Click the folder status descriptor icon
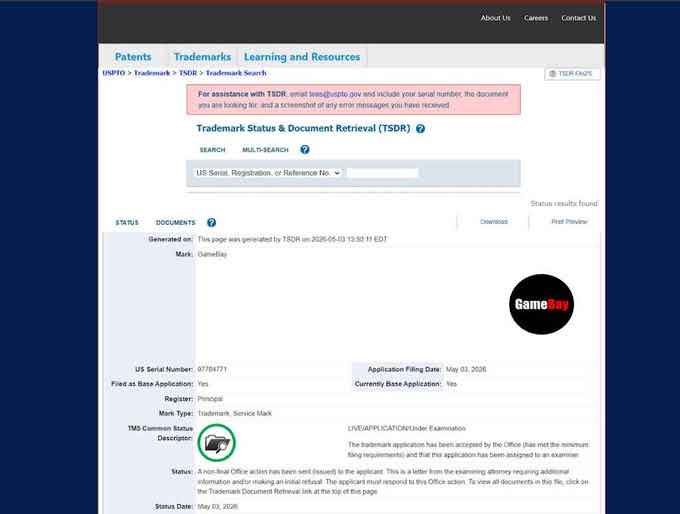 pyautogui.click(x=216, y=443)
